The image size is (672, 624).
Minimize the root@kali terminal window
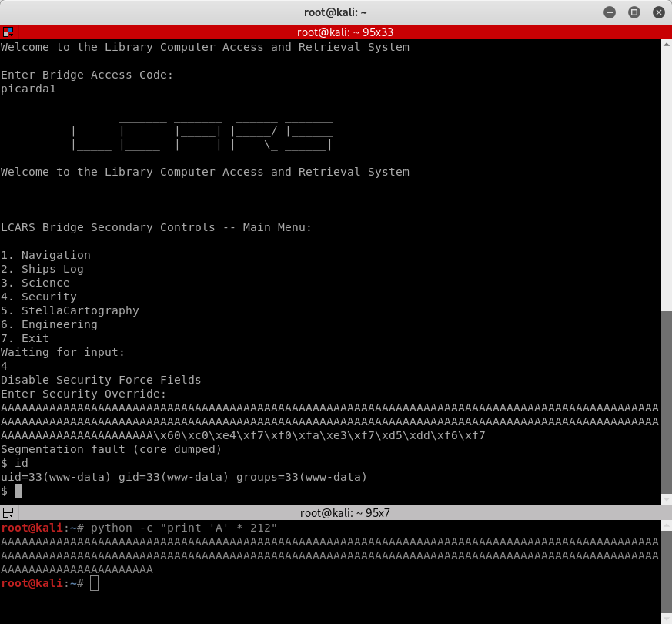click(x=610, y=12)
